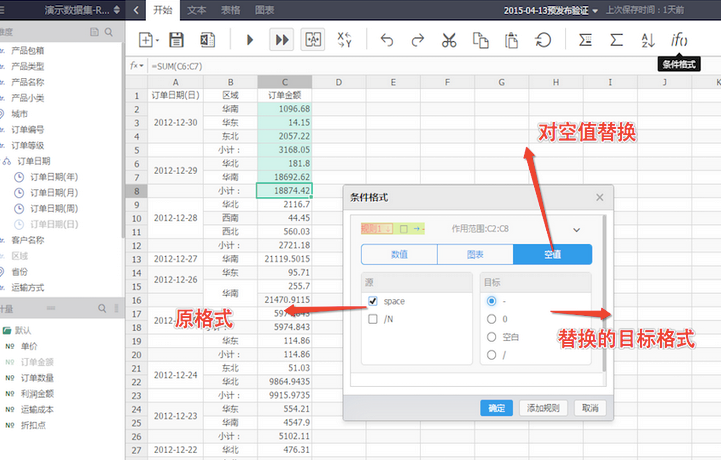The width and height of the screenshot is (721, 468).
Task: Select the 空白 target radio option
Action: (x=491, y=337)
